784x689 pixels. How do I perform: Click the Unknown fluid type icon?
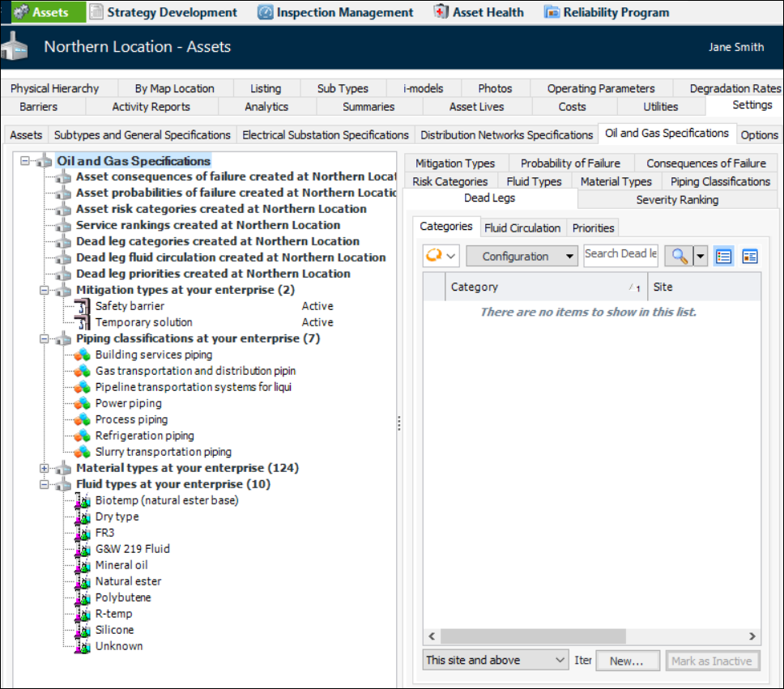click(x=83, y=646)
